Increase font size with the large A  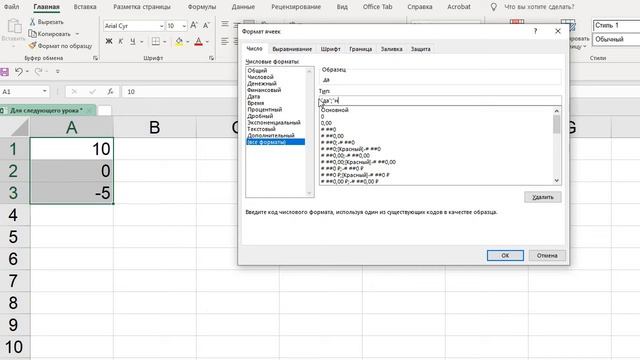194,25
